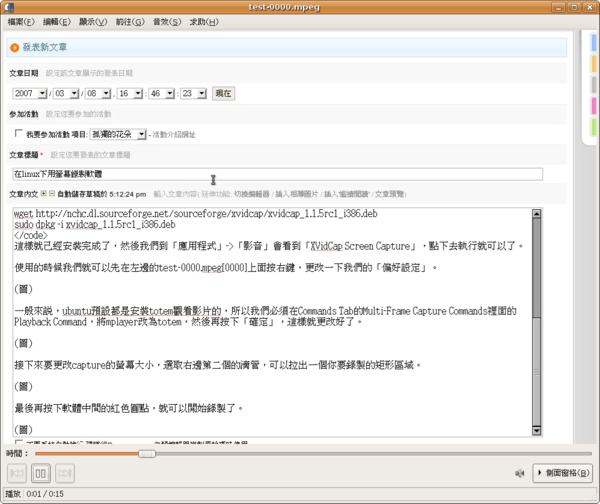This screenshot has width=600, height=504.
Task: Open the 檔案(F) menu
Action: pos(21,22)
